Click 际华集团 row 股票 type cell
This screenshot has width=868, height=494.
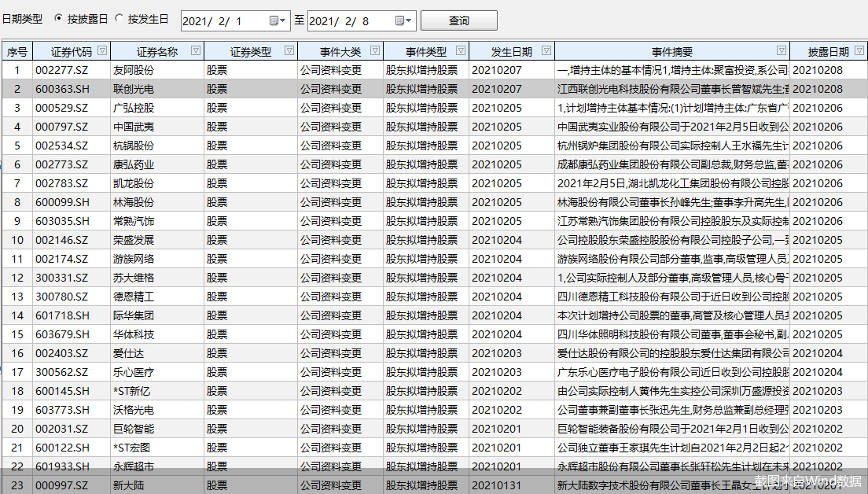point(251,315)
